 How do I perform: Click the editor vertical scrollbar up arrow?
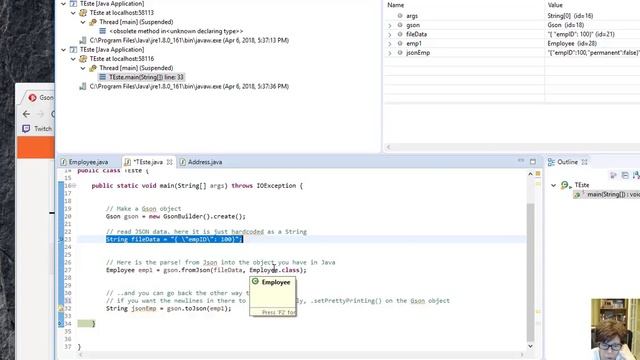(x=531, y=174)
